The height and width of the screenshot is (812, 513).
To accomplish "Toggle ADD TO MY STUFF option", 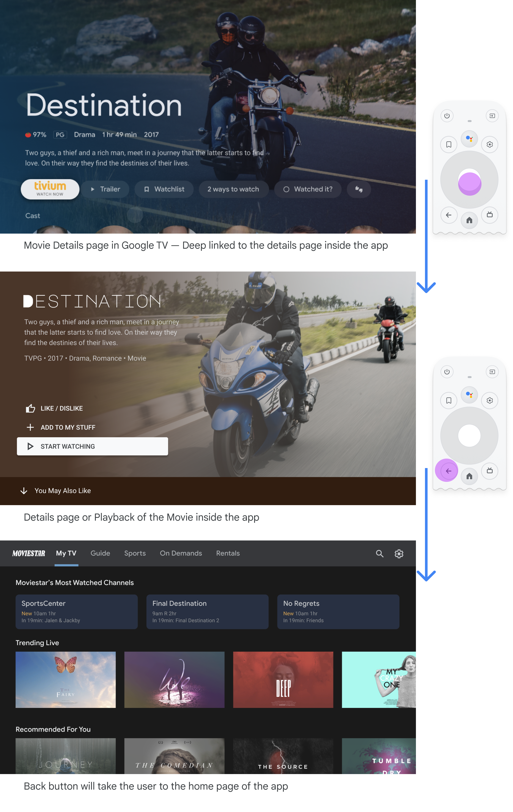I will tap(60, 427).
